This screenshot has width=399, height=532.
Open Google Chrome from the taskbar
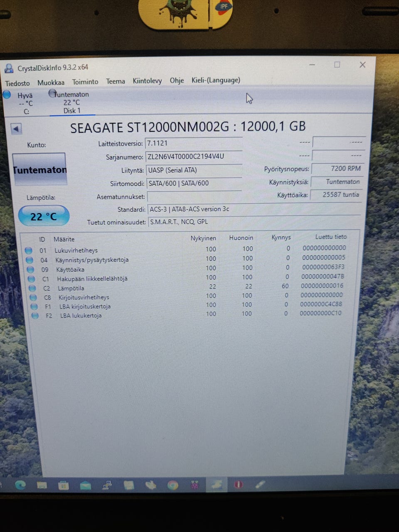coord(172,485)
